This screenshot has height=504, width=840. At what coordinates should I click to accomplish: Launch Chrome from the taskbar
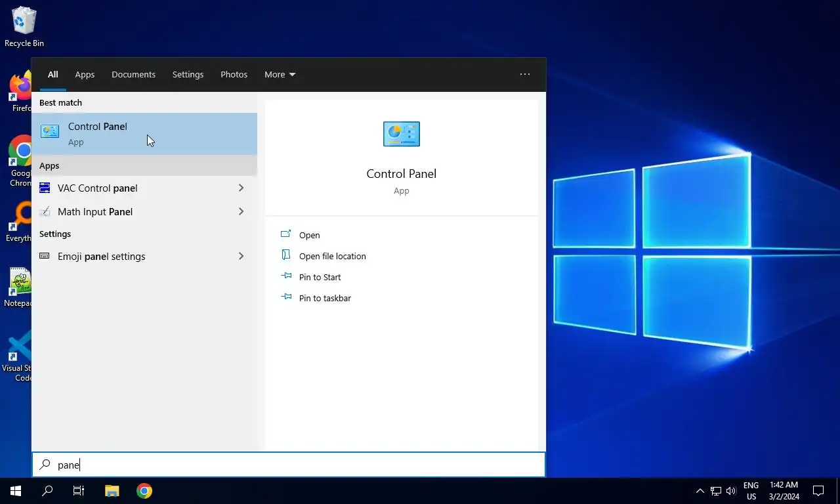(x=144, y=491)
